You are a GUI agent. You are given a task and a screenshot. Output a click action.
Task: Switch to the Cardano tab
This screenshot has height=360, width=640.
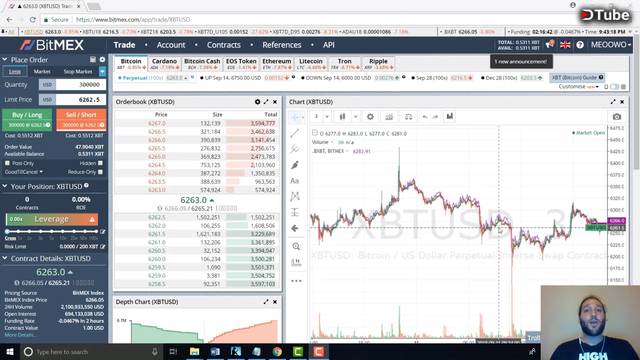pyautogui.click(x=164, y=64)
